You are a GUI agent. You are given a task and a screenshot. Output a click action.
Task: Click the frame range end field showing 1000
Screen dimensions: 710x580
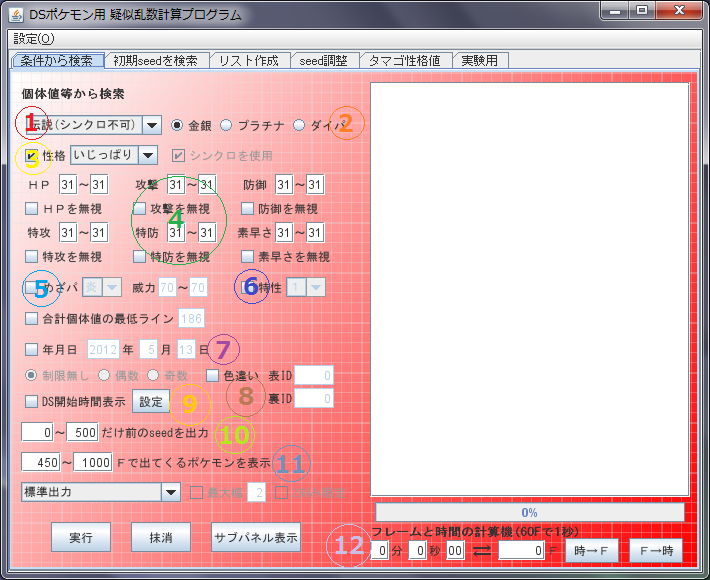93,462
